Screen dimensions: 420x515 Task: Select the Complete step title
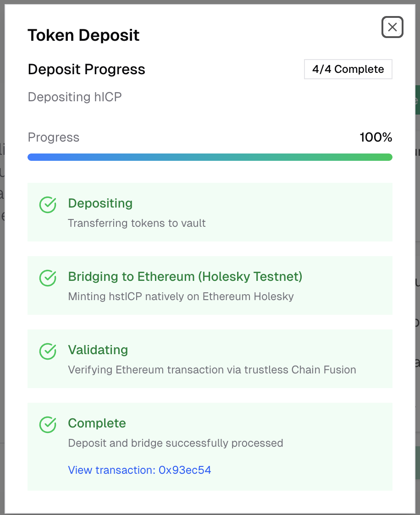[97, 423]
